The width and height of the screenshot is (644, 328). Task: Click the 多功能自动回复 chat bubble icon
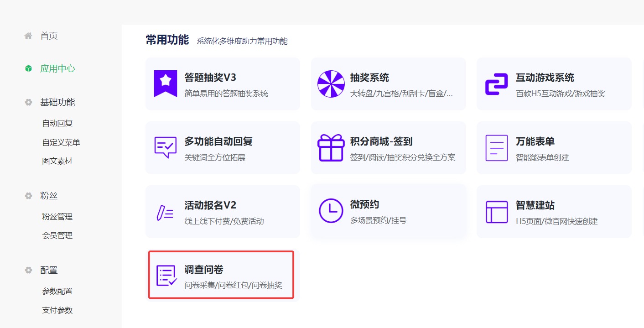[165, 147]
